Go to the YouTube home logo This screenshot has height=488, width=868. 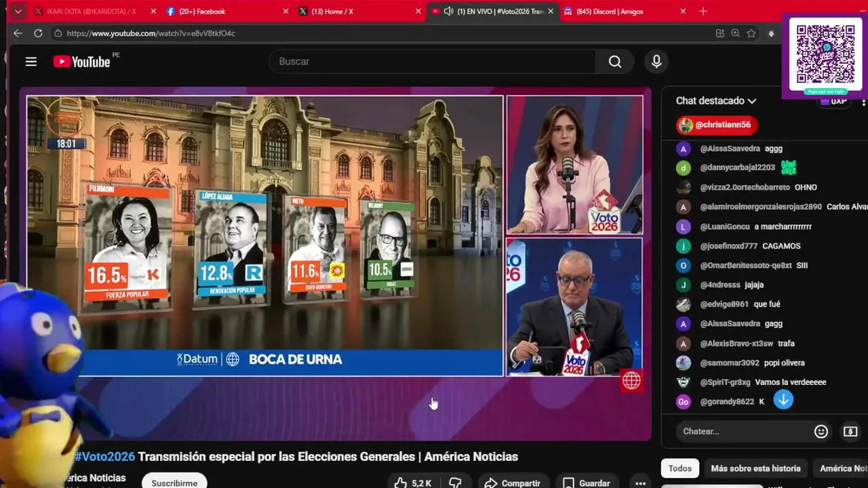click(81, 62)
